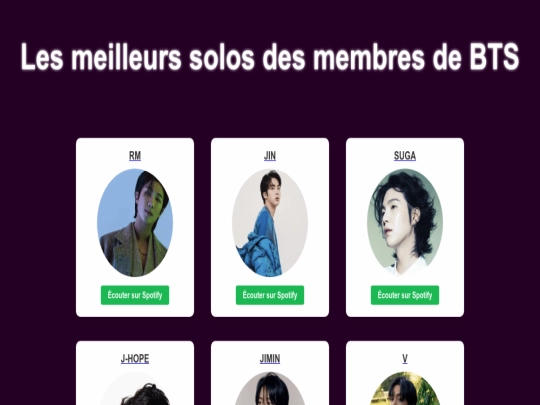The height and width of the screenshot is (405, 540).
Task: Select the SUGA name link
Action: pos(405,156)
